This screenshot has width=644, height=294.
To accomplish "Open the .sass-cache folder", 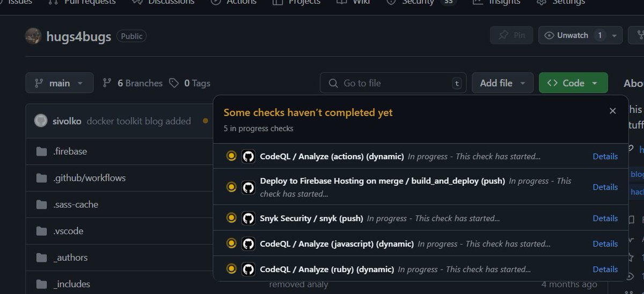I will (x=76, y=204).
